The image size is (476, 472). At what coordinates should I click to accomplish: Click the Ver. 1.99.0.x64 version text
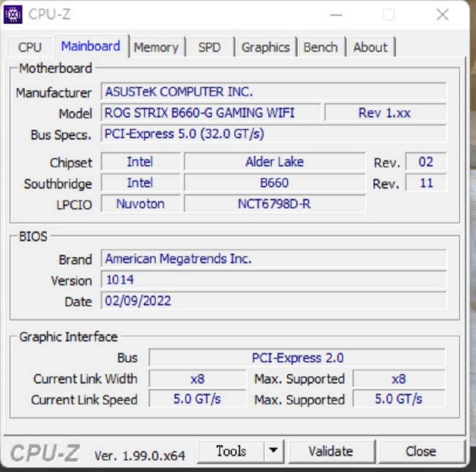pos(139,455)
